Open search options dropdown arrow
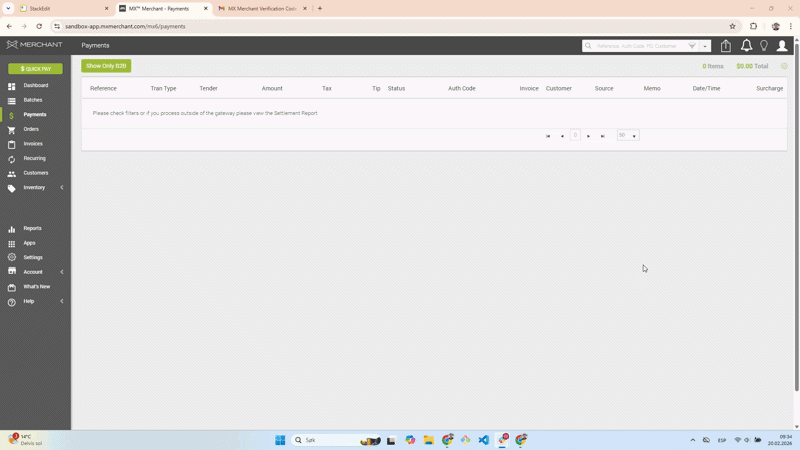 click(705, 46)
